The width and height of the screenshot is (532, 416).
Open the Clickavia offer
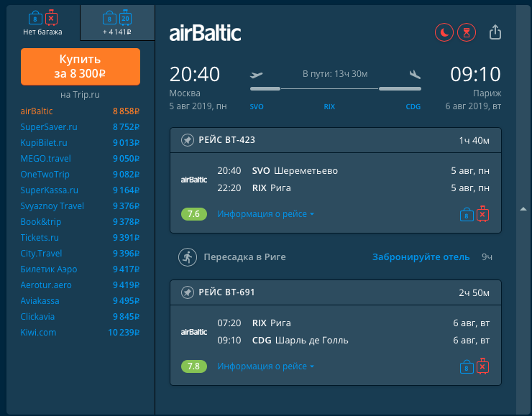coord(80,317)
